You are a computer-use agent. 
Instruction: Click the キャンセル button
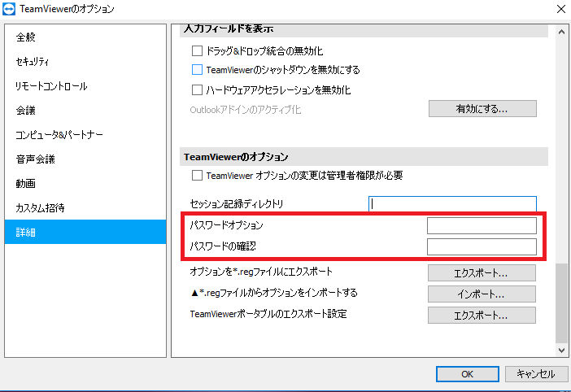point(536,374)
